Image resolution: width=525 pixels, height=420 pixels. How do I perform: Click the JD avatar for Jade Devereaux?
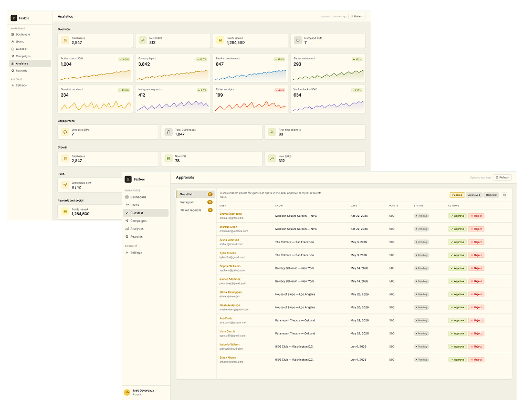pos(127,392)
